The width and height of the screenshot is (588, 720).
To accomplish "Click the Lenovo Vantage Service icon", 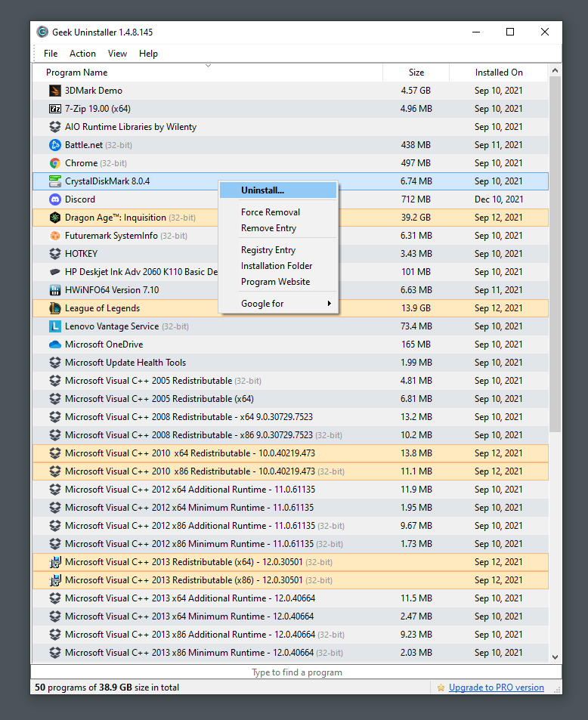I will coord(55,326).
